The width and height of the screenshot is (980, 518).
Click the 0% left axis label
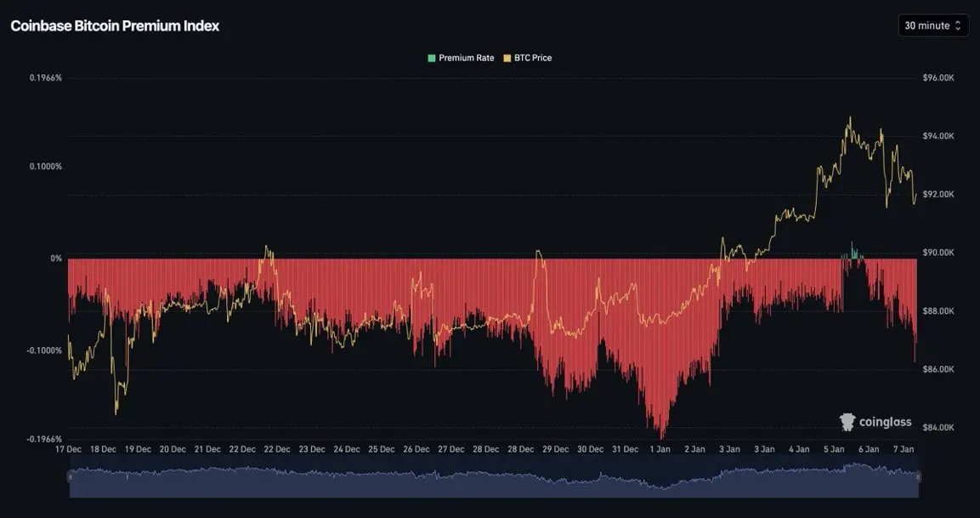pos(56,259)
